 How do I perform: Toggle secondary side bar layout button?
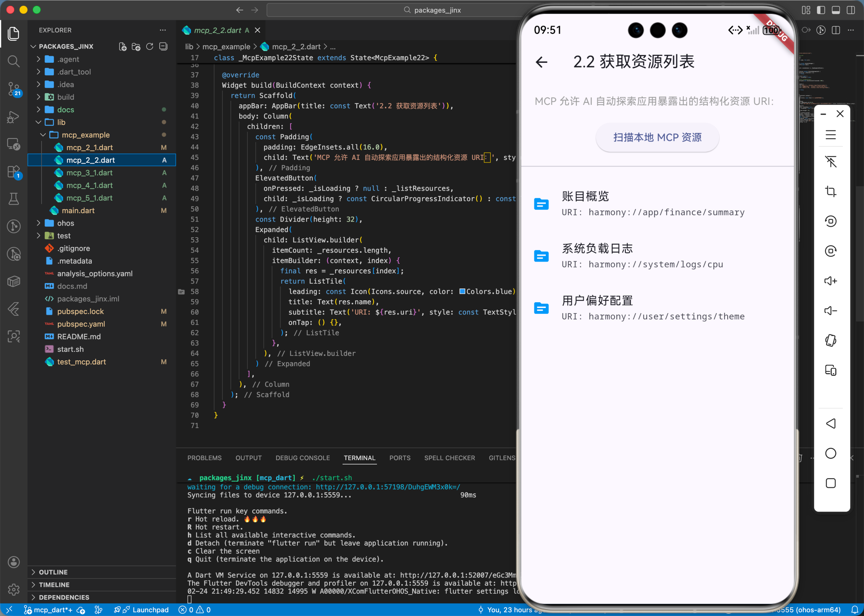[x=851, y=10]
